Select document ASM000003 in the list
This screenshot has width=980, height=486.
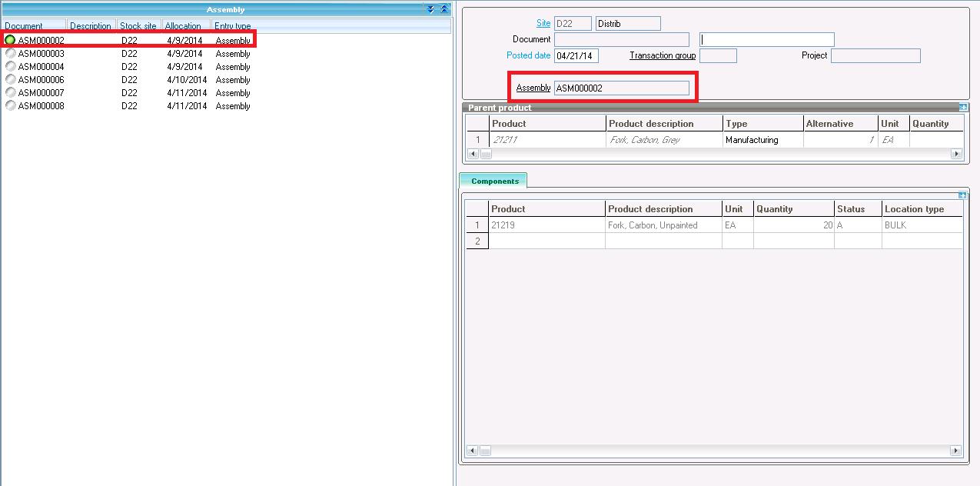pos(42,54)
